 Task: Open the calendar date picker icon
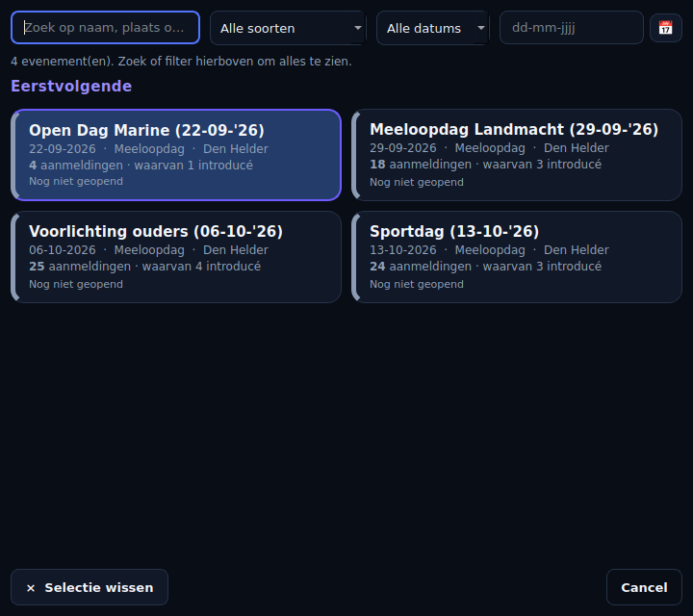(666, 27)
